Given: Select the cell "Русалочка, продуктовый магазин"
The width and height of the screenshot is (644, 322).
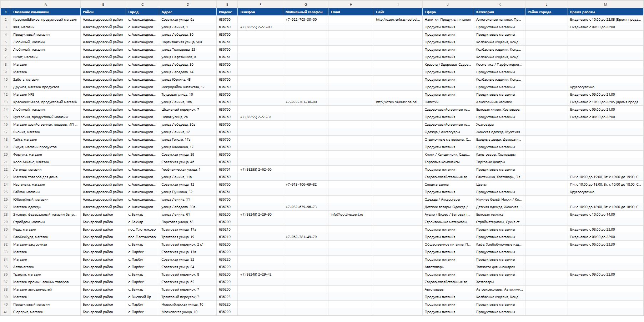Looking at the screenshot, I should pyautogui.click(x=46, y=117).
